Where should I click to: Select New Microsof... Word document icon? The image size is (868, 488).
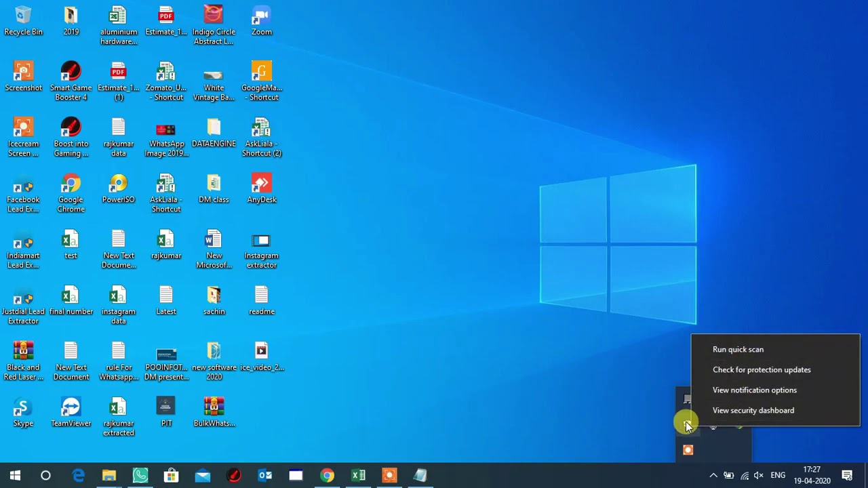[x=214, y=249]
